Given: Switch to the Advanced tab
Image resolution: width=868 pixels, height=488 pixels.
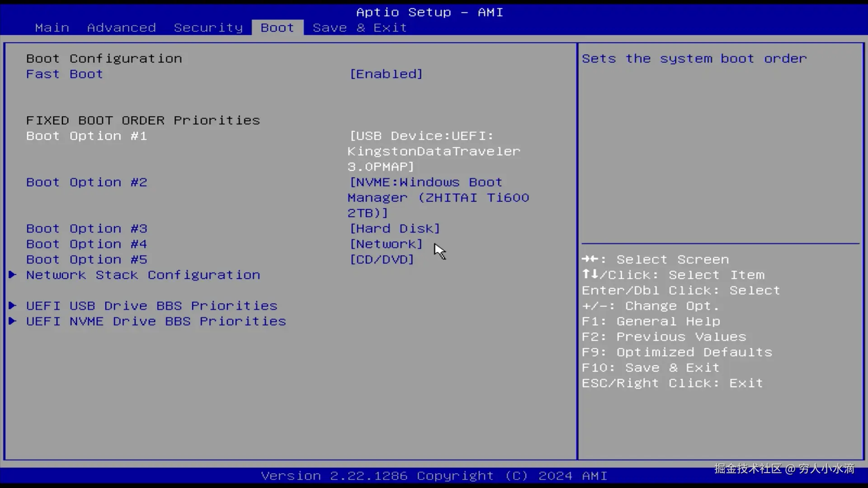Looking at the screenshot, I should [x=122, y=28].
